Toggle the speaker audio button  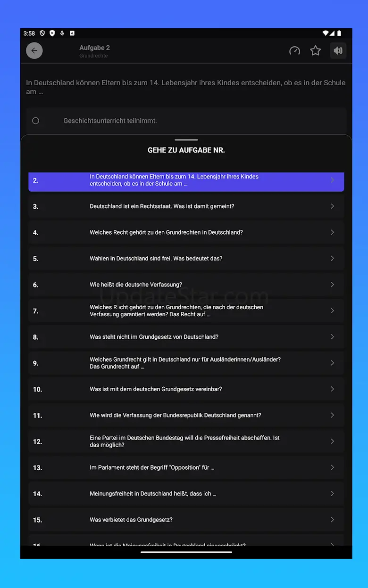click(338, 50)
